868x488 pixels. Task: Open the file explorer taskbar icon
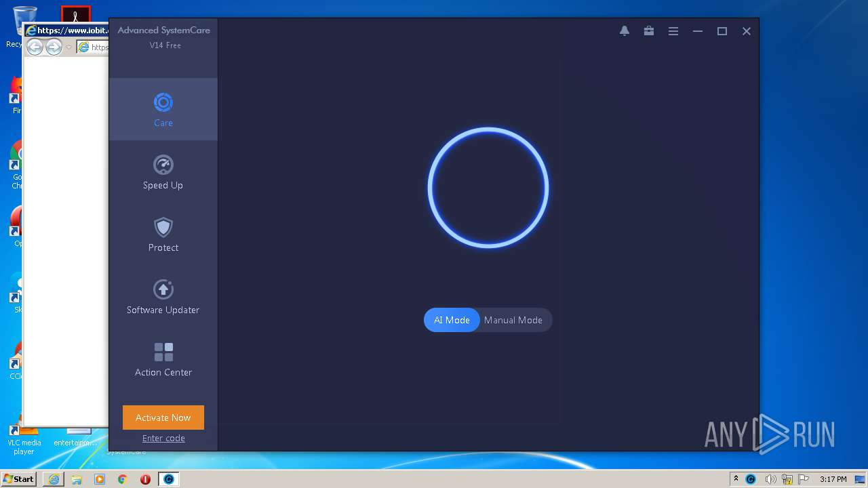[x=77, y=479]
